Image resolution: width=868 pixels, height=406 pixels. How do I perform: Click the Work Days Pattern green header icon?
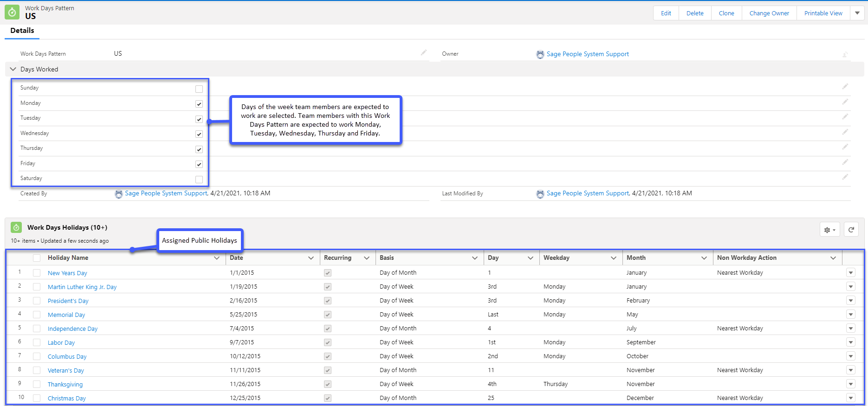(x=12, y=12)
